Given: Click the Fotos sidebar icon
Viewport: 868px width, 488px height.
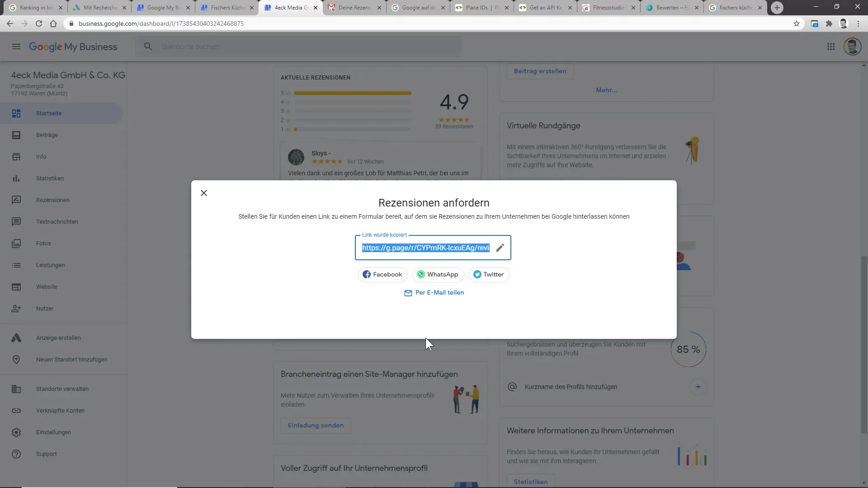Looking at the screenshot, I should [16, 244].
